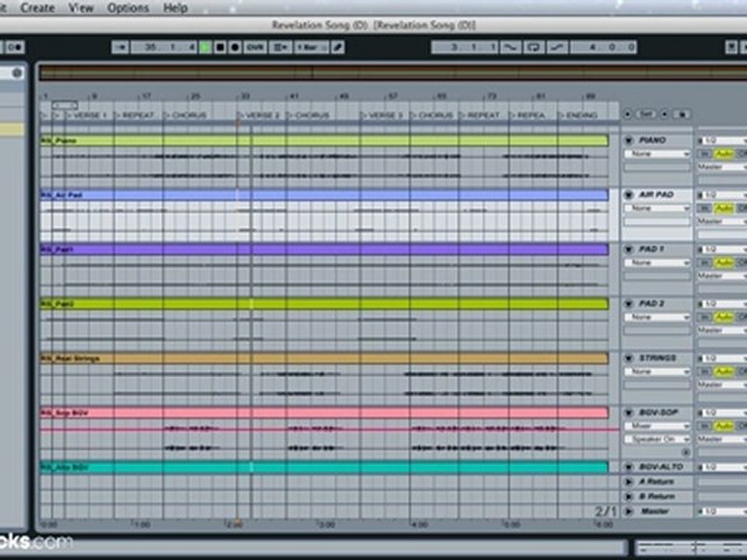Click the punch-out icon right of loop switch

(557, 47)
